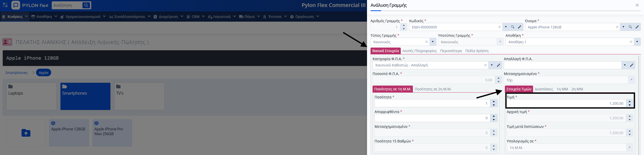Expand the Αποθήκη dropdown
644x155 pixels.
[637, 42]
